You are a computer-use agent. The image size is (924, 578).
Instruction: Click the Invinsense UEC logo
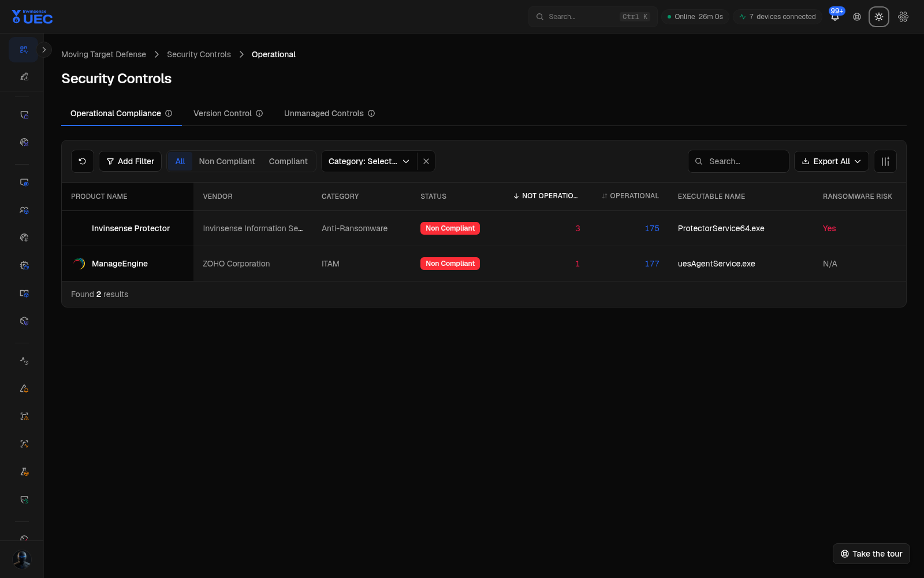click(32, 17)
